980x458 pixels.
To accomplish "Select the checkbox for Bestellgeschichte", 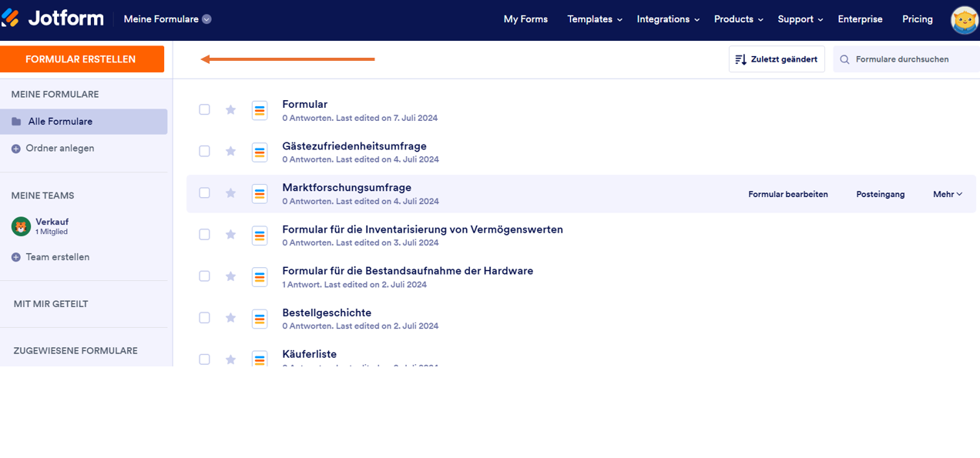I will click(x=204, y=317).
